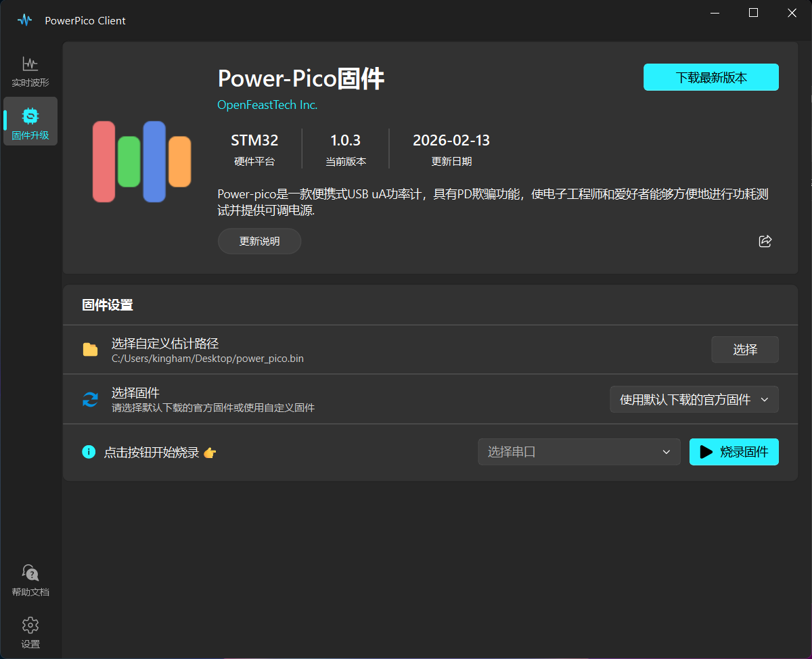Screen dimensions: 812x659
Task: Click the firmware path C:/Users/kingham/Desktop/power_pico.bin
Action: (x=208, y=359)
